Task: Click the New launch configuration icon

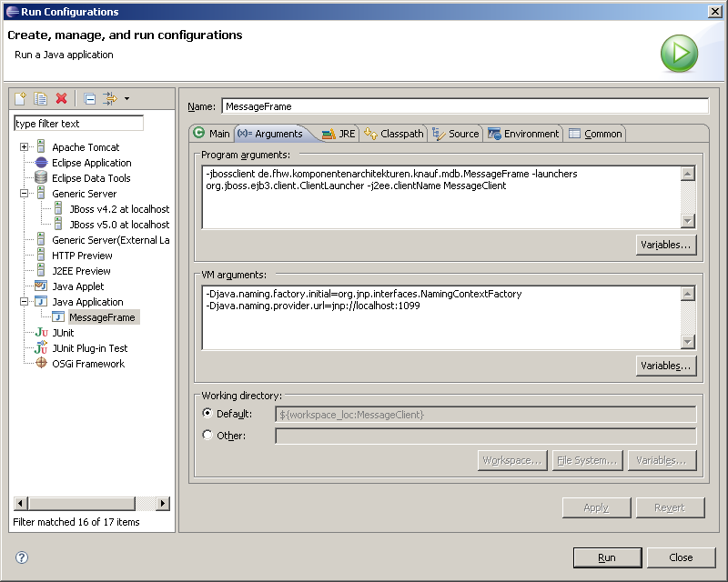Action: coord(20,98)
